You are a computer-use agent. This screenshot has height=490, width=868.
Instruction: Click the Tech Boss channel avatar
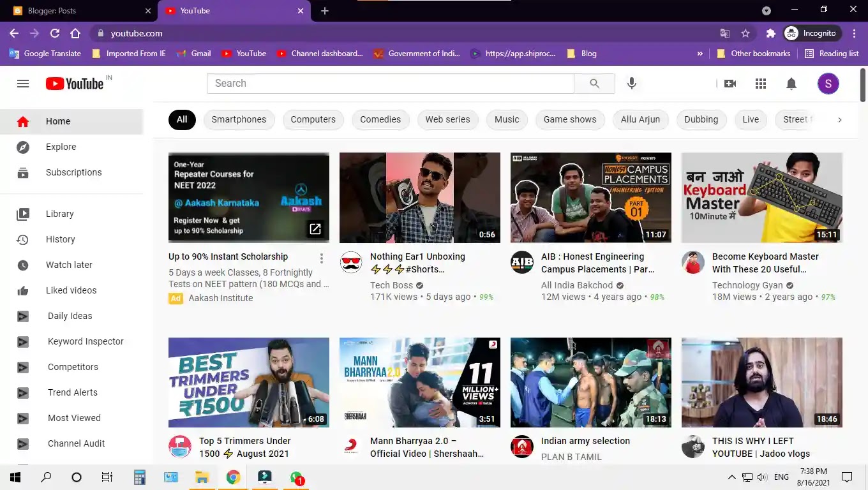(351, 262)
